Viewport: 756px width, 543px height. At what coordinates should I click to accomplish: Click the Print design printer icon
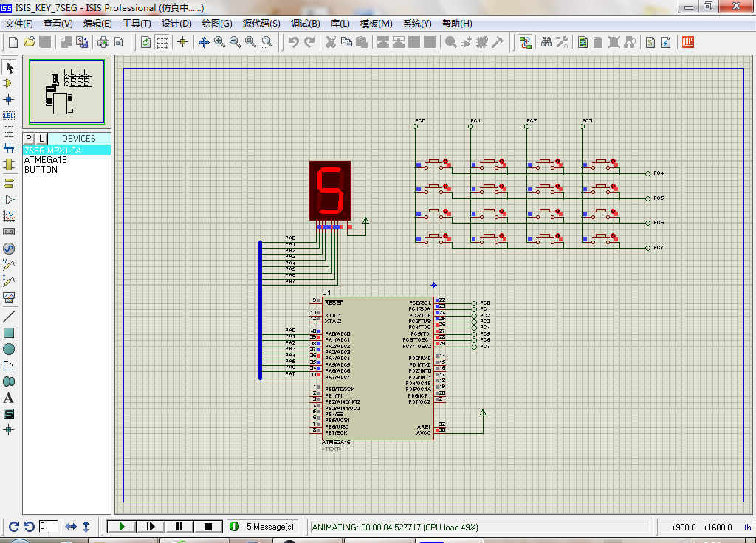[x=103, y=42]
